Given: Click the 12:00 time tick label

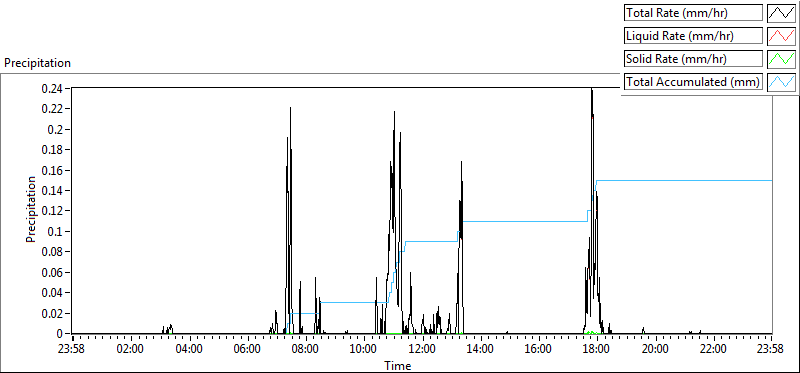Looking at the screenshot, I should tap(422, 350).
